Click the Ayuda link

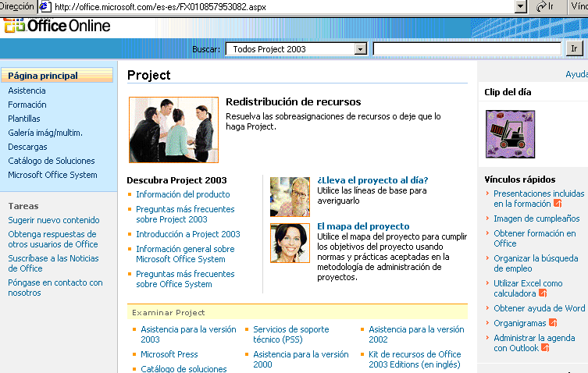576,74
